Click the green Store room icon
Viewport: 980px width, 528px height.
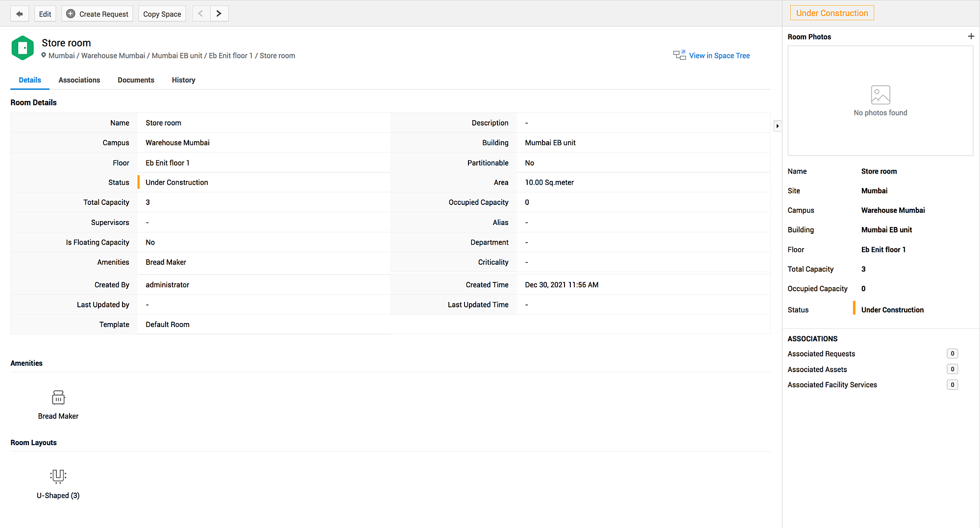[x=23, y=48]
